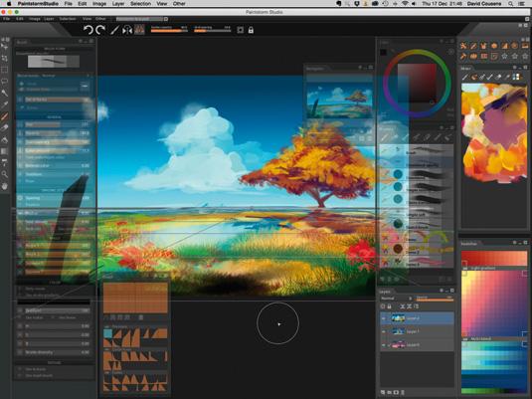
Task: Click the new layer button in Layers panel
Action: tap(383, 392)
